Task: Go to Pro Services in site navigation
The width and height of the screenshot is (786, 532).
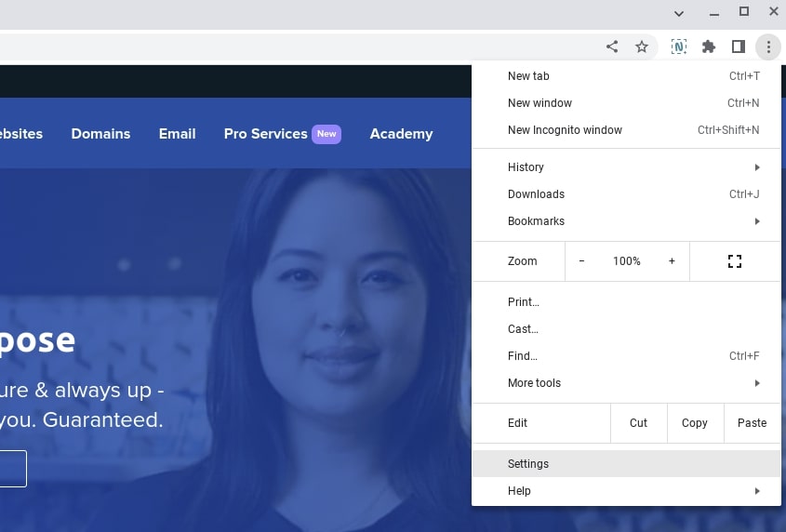Action: click(266, 134)
